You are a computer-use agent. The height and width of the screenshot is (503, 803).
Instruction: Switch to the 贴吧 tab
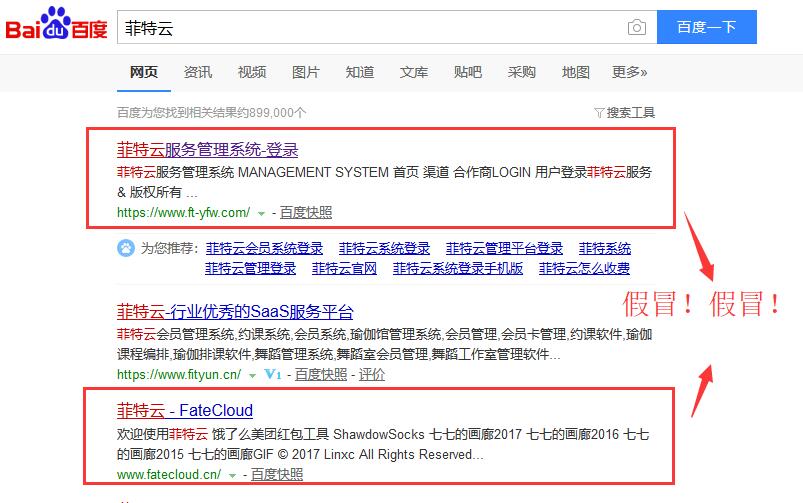[468, 72]
